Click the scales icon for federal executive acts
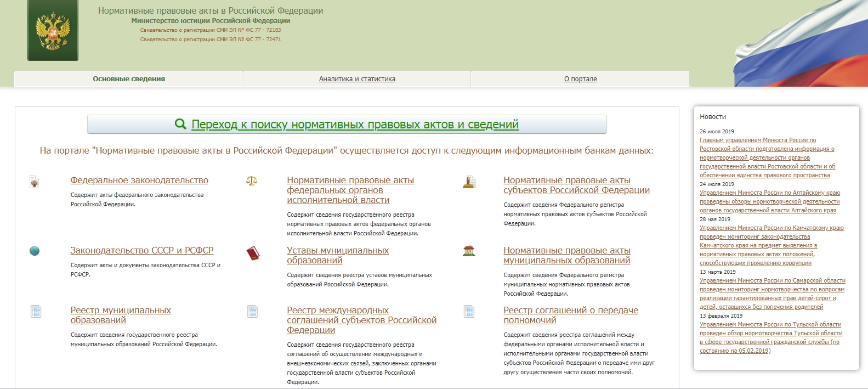Image resolution: width=868 pixels, height=389 pixels. click(x=252, y=181)
